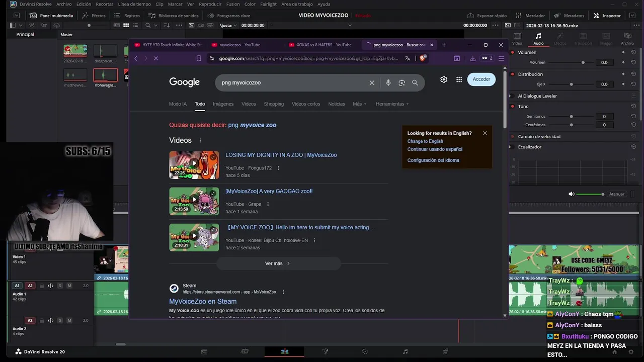Clear the Google search box

372,82
